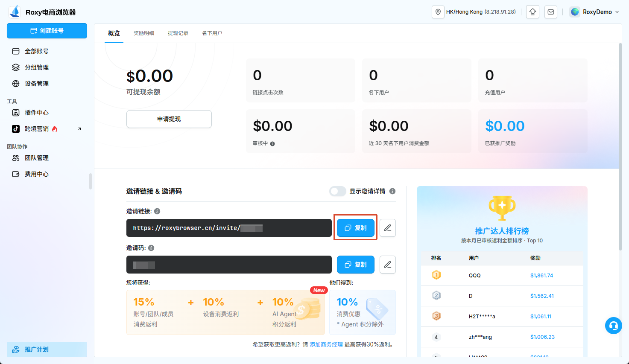Switch to the 奖励明细 tab
This screenshot has width=629, height=364.
tap(144, 33)
